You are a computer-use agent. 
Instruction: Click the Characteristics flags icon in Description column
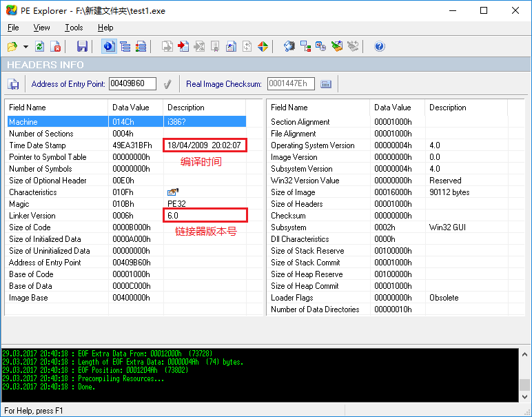pyautogui.click(x=173, y=192)
